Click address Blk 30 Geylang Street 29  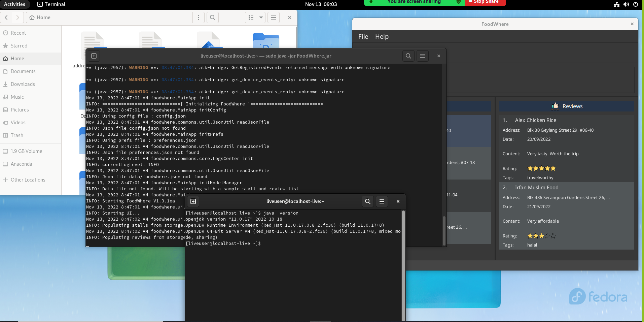pyautogui.click(x=560, y=130)
